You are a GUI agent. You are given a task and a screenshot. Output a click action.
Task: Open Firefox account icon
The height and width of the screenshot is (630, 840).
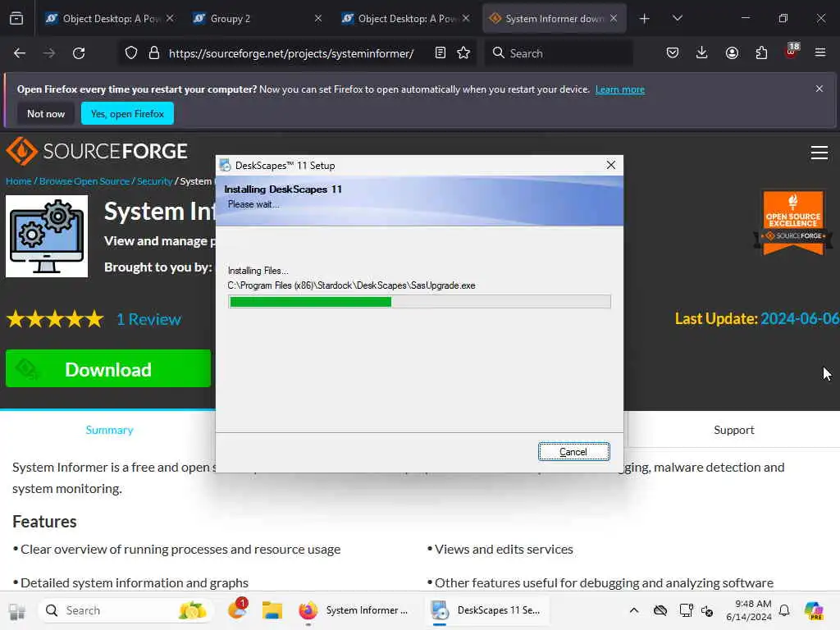tap(732, 53)
